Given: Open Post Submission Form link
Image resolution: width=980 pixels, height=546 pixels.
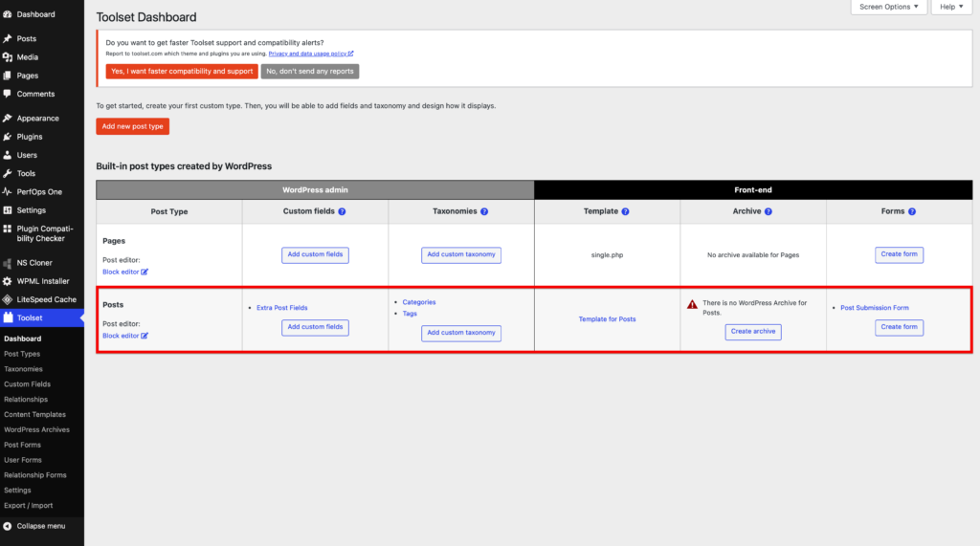Looking at the screenshot, I should [875, 308].
